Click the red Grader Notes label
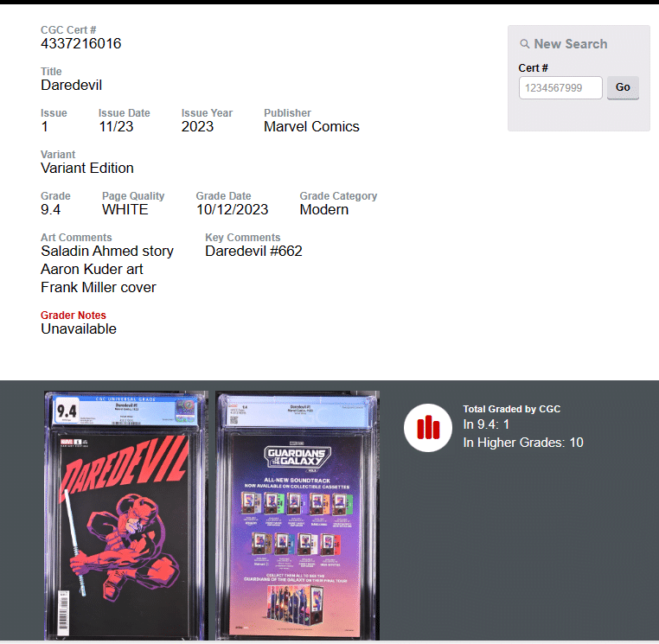 (74, 315)
